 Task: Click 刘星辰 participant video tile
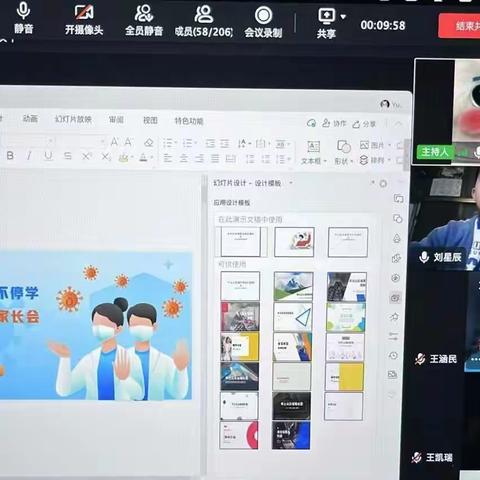pos(445,219)
